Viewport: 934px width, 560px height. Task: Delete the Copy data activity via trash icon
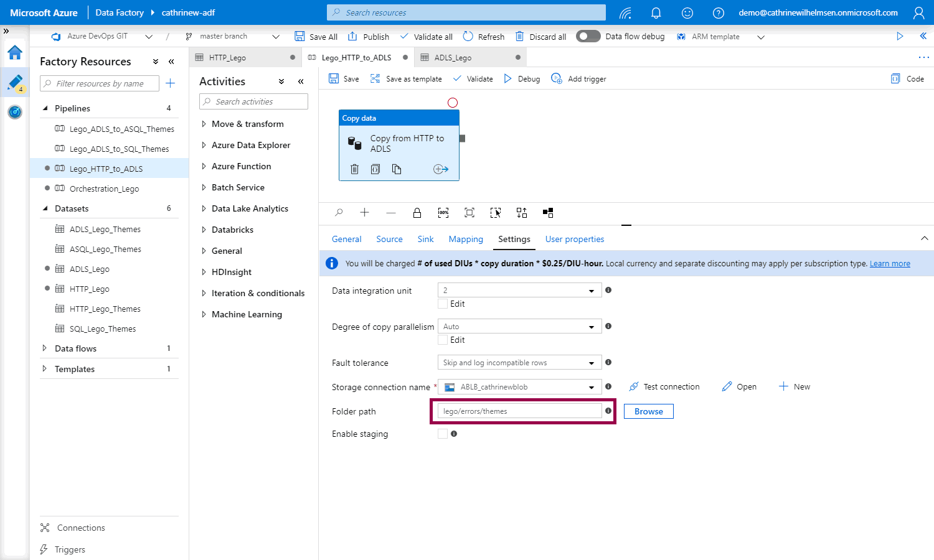click(x=354, y=169)
